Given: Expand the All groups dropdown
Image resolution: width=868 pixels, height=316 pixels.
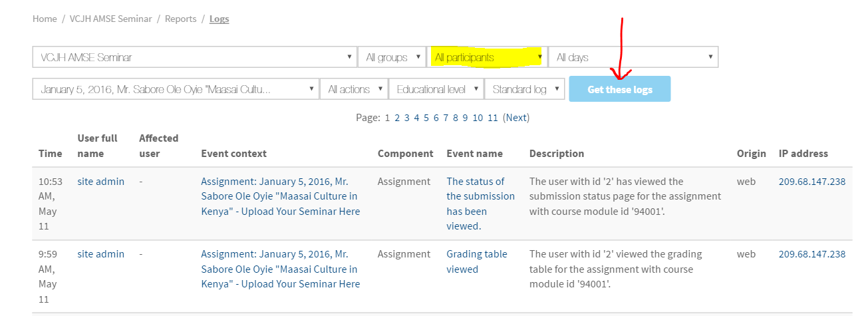Looking at the screenshot, I should (391, 57).
